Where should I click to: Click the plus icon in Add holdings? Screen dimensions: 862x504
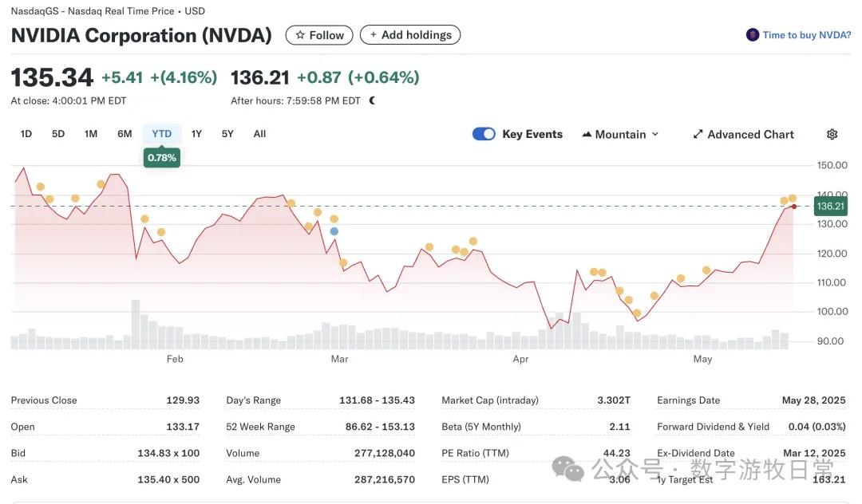point(373,35)
